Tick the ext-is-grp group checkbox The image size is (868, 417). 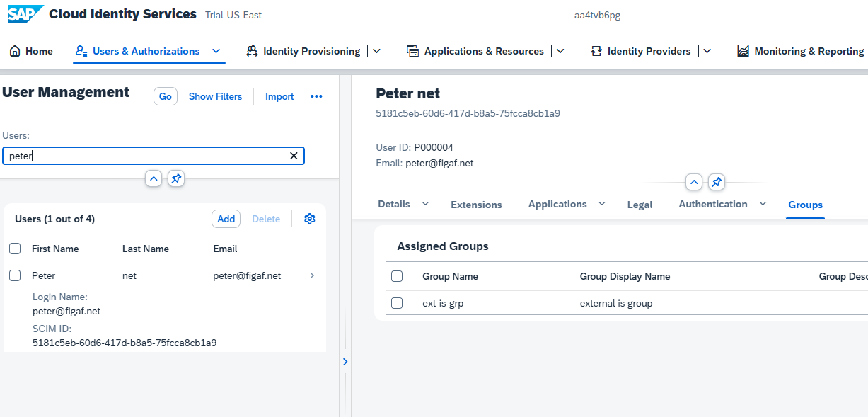(397, 303)
